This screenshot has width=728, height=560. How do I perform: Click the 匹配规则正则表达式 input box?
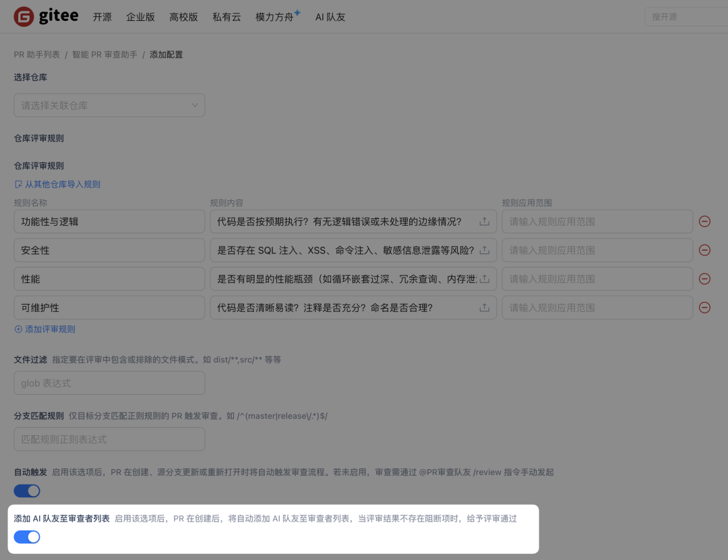(x=109, y=439)
